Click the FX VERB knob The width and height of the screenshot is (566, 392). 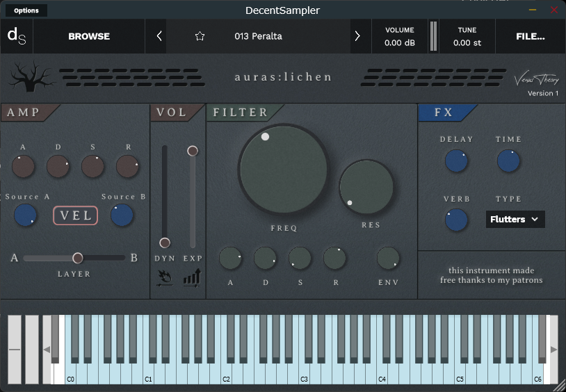[456, 220]
